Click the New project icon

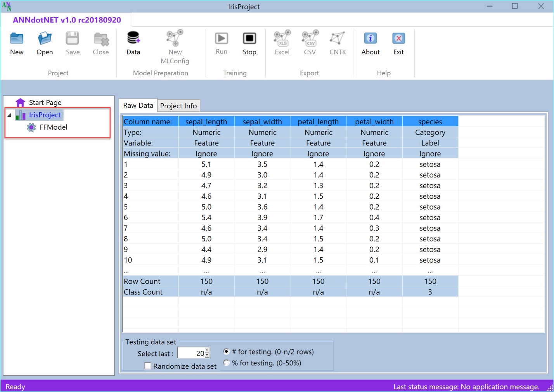[17, 39]
